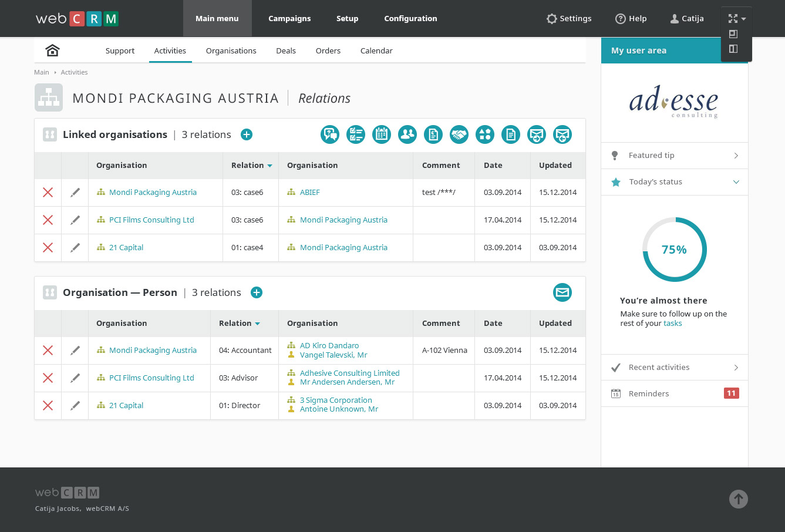785x532 pixels.
Task: Select the overlapping-windows layout icon
Action: (733, 34)
